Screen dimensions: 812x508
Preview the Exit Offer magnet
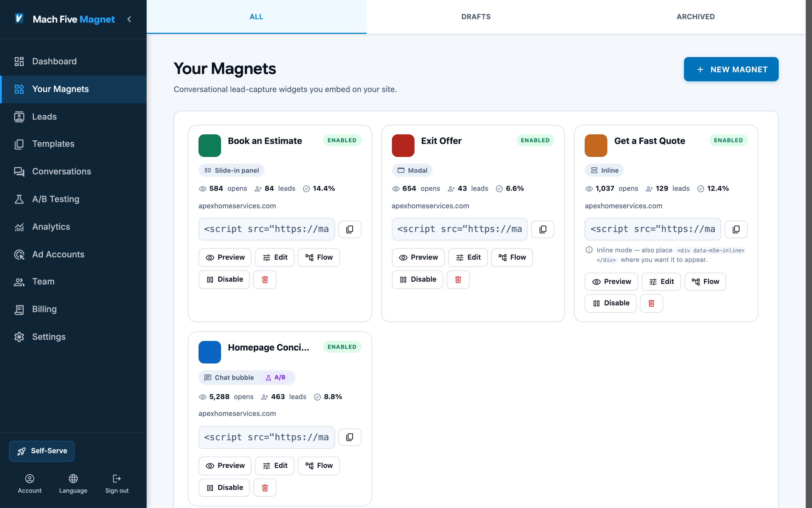[418, 258]
